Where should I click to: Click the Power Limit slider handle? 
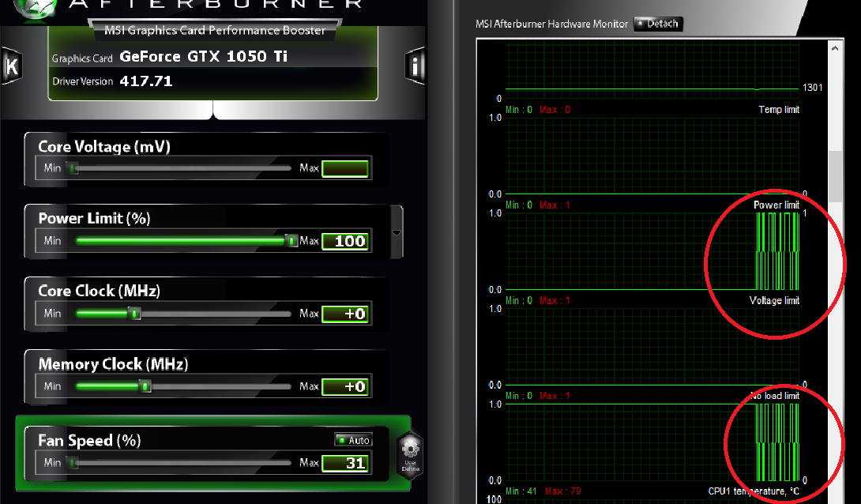[x=291, y=240]
